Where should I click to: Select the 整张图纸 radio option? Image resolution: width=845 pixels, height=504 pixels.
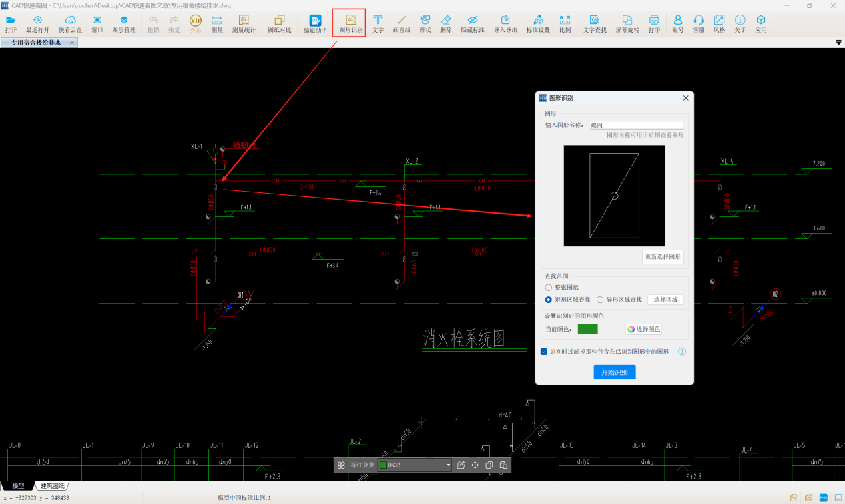[549, 287]
